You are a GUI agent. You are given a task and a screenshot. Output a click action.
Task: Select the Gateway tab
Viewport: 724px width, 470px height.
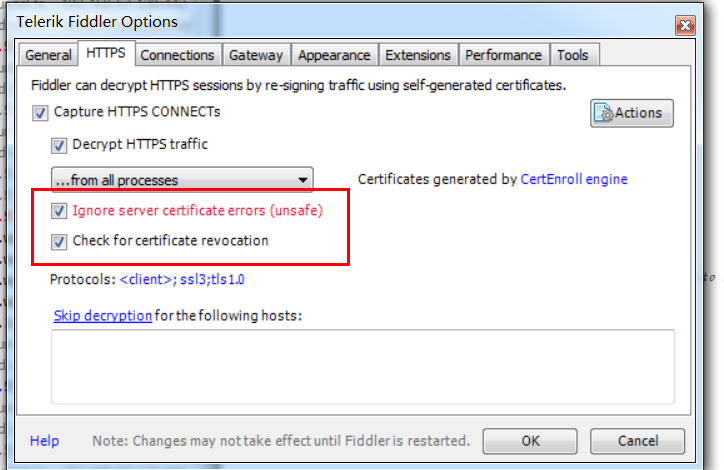[x=256, y=55]
